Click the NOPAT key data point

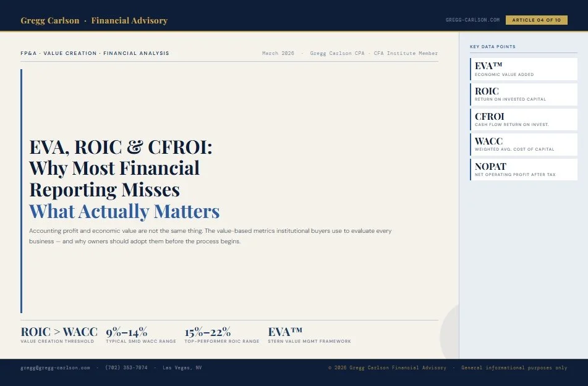523,169
